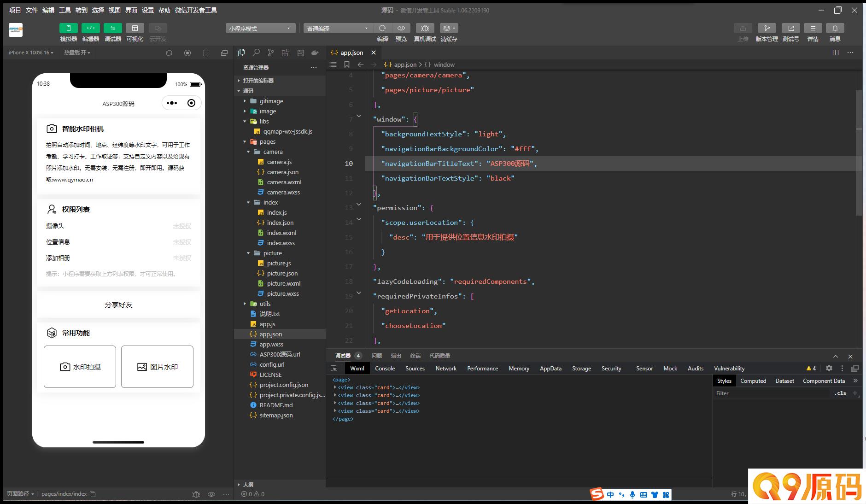Open the 普通编译 compile mode dropdown

click(x=338, y=29)
